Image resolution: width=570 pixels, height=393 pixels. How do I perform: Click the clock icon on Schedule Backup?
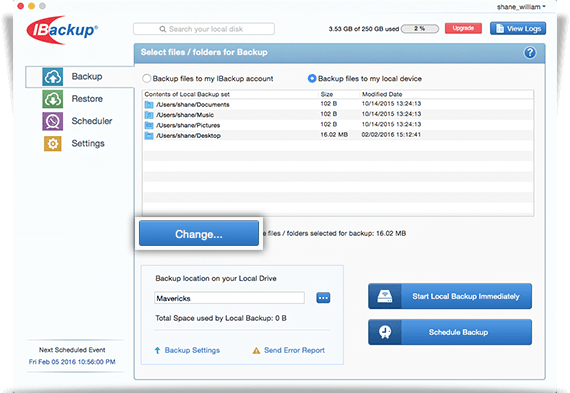[385, 332]
